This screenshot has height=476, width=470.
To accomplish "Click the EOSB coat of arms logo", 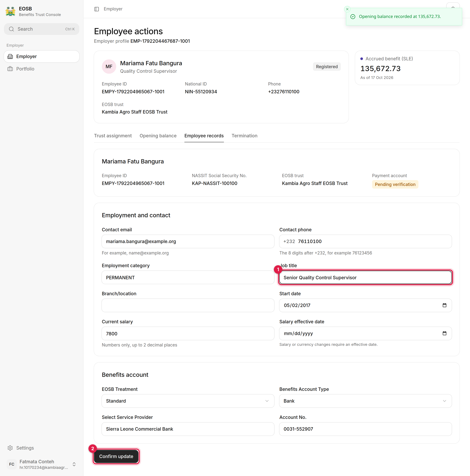I will [11, 11].
